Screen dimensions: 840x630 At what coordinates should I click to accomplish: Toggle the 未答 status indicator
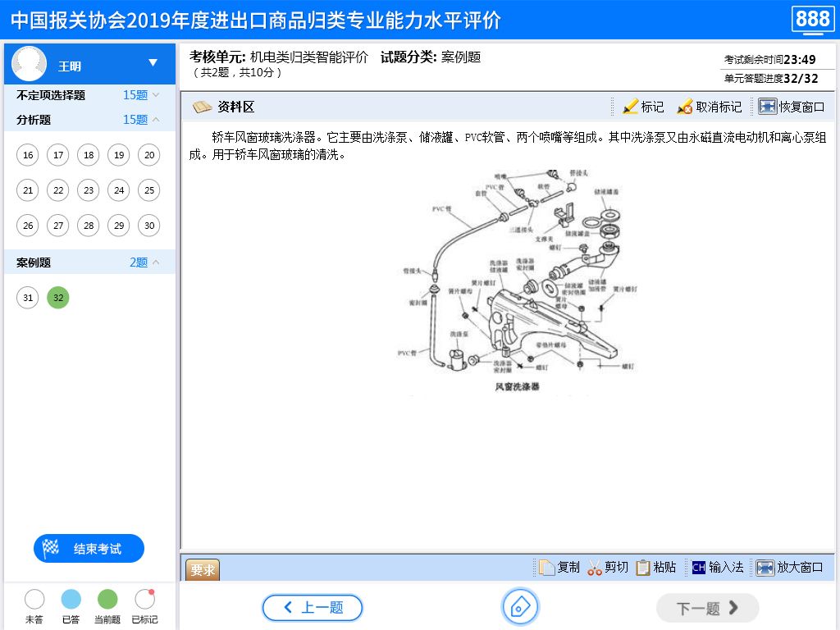[35, 599]
